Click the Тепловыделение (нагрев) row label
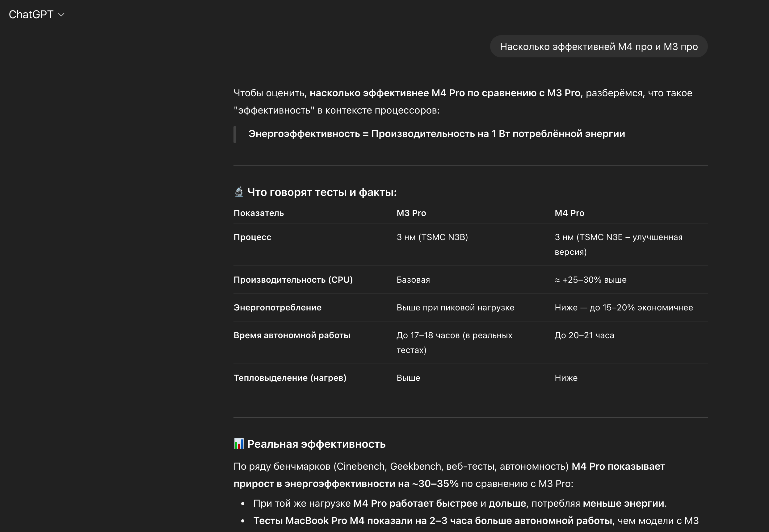 coord(290,378)
